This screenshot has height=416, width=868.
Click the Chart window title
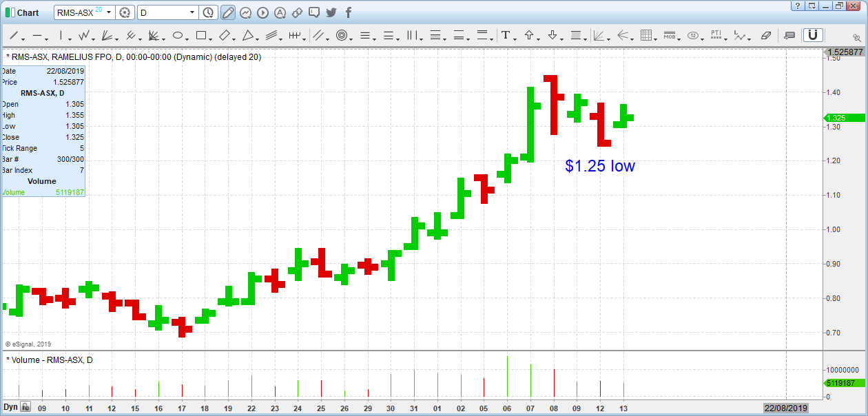(x=28, y=12)
